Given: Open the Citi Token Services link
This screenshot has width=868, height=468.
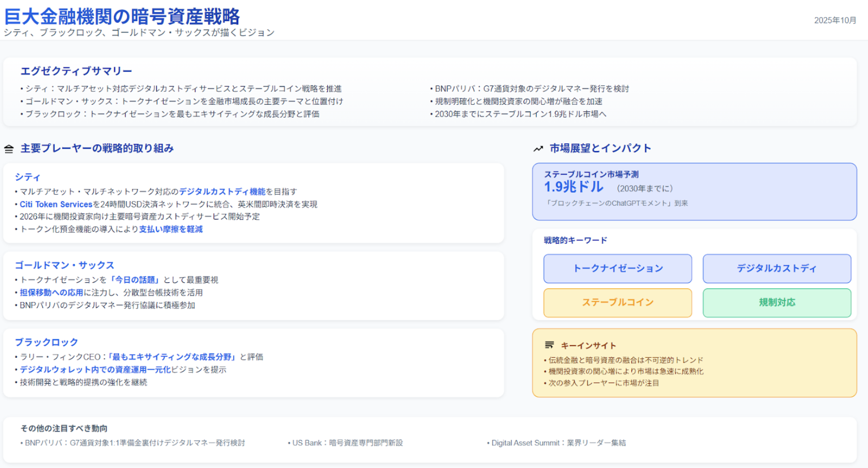Looking at the screenshot, I should point(56,204).
